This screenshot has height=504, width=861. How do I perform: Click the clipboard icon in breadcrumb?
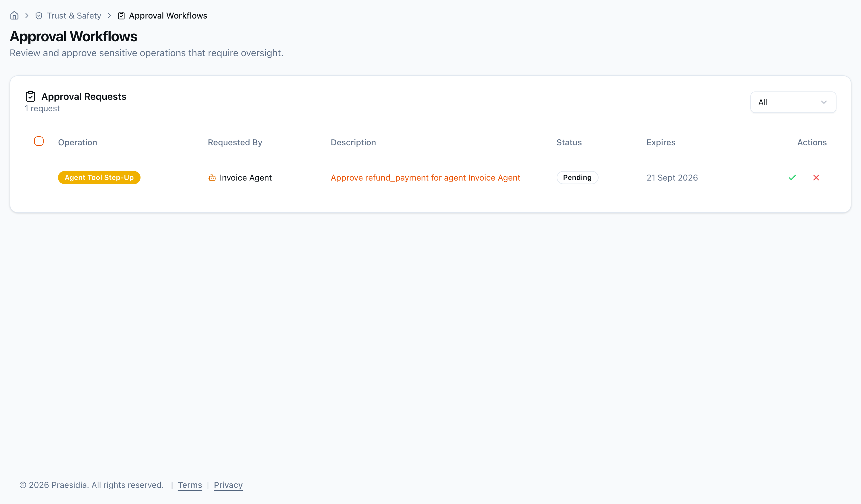click(x=121, y=16)
